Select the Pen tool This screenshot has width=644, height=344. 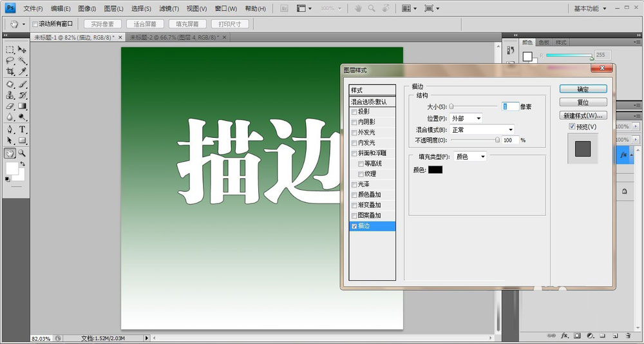(x=10, y=130)
